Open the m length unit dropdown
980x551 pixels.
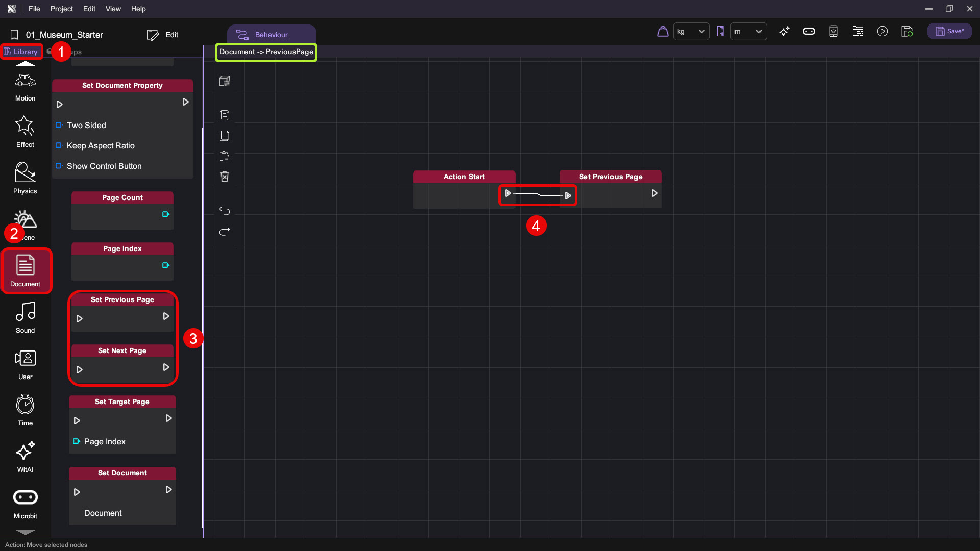pyautogui.click(x=748, y=32)
